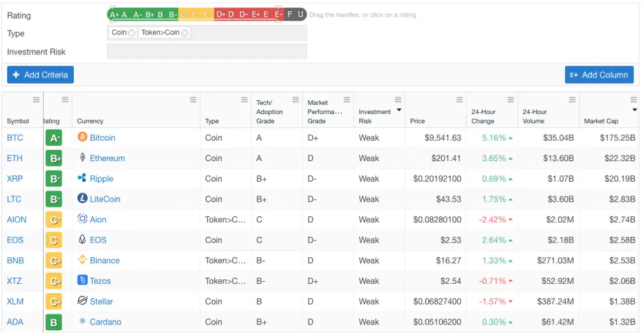Click the B- rating badge for XRP
The width and height of the screenshot is (644, 333).
point(53,179)
